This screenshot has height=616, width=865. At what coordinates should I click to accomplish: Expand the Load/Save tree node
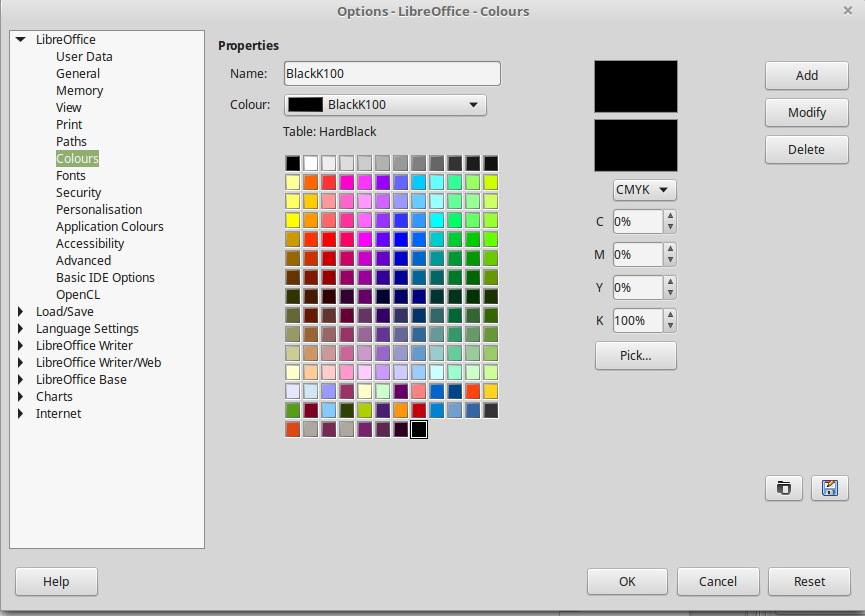click(x=21, y=312)
